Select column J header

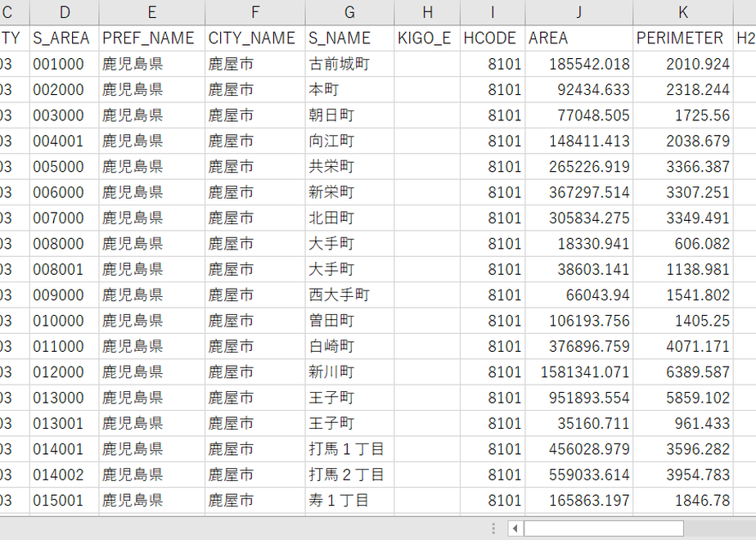[x=579, y=12]
